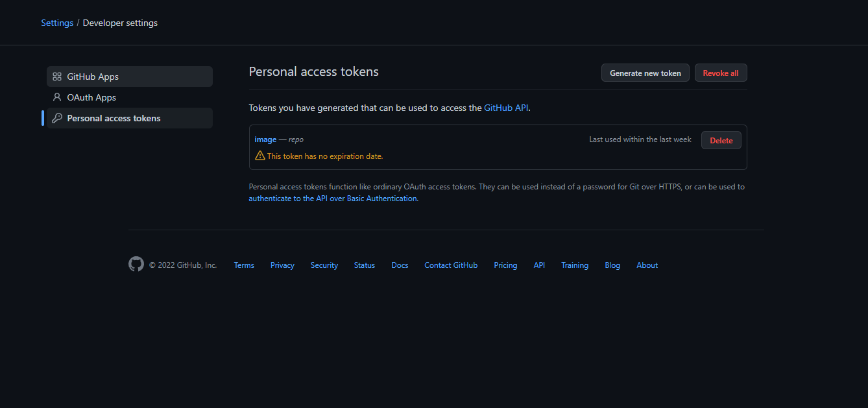
Task: Open Contact GitHub in footer
Action: point(451,265)
